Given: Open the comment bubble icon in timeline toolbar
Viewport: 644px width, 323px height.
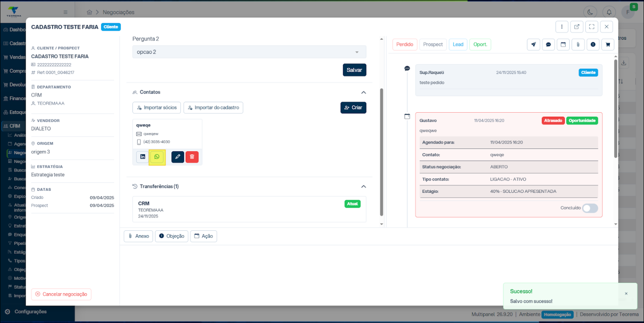Looking at the screenshot, I should point(549,45).
